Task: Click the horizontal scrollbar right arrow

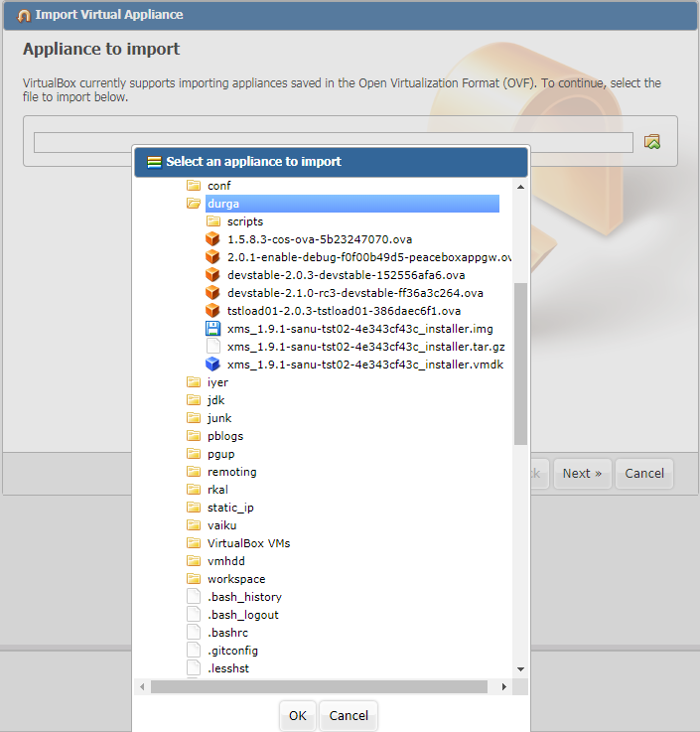Action: [x=504, y=686]
